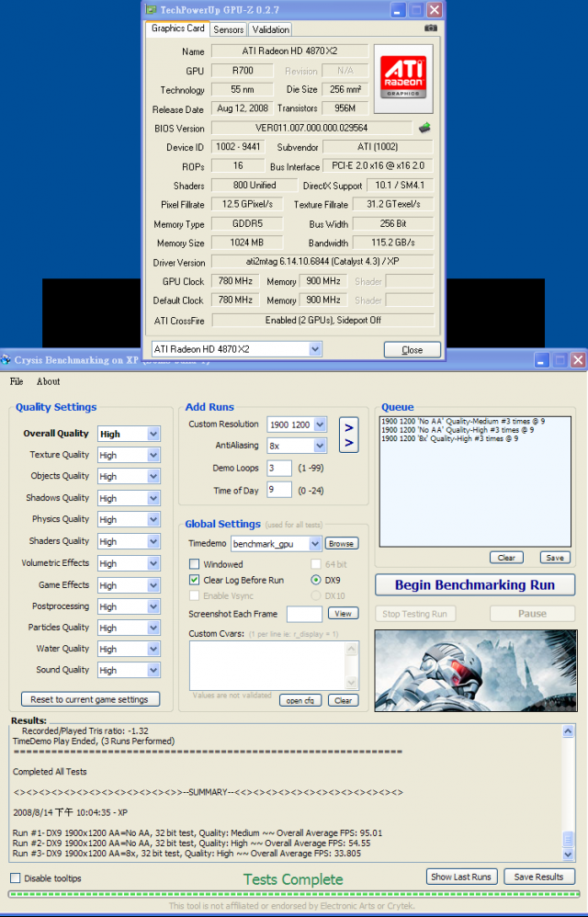
Task: Click the GPU-Z Close button
Action: pyautogui.click(x=413, y=350)
